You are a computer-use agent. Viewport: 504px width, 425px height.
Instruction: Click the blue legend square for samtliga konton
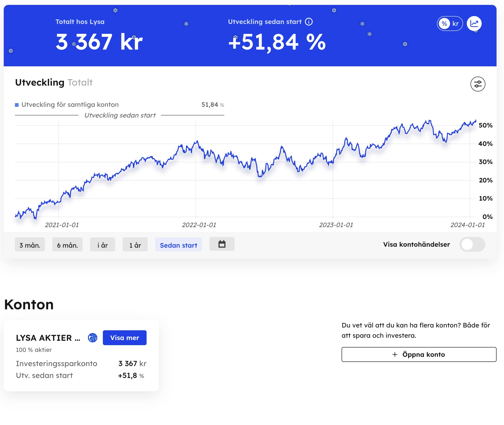(x=17, y=105)
